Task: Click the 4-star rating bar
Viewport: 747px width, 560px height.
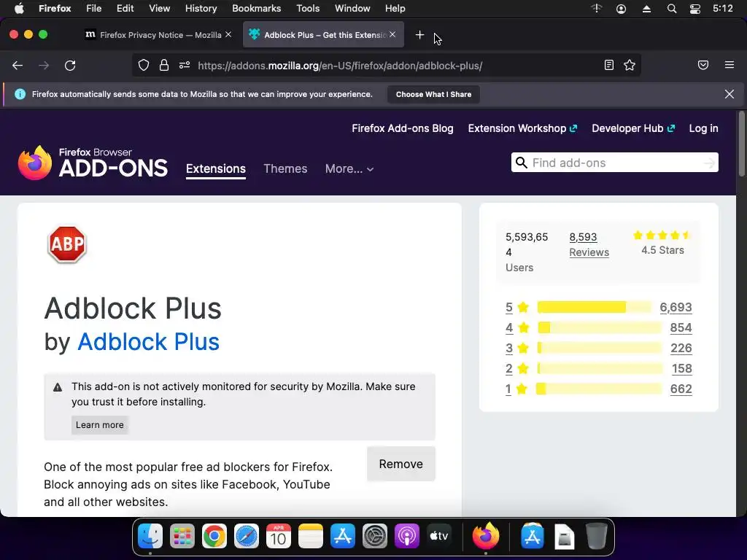Action: coord(600,327)
